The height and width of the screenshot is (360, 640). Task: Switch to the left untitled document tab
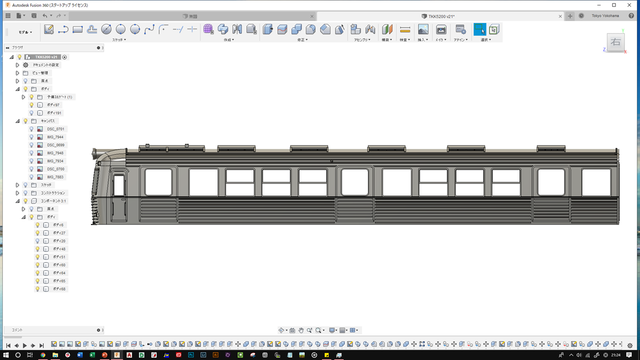190,16
